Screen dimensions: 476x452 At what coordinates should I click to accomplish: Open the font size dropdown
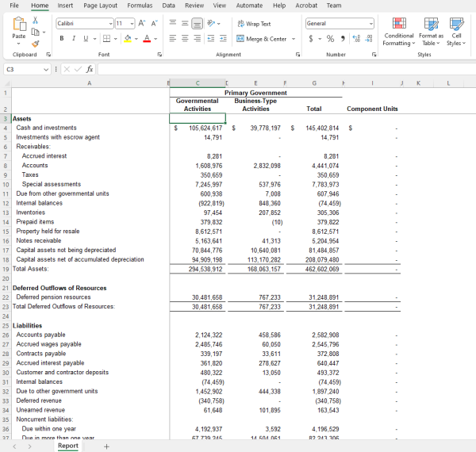[132, 23]
